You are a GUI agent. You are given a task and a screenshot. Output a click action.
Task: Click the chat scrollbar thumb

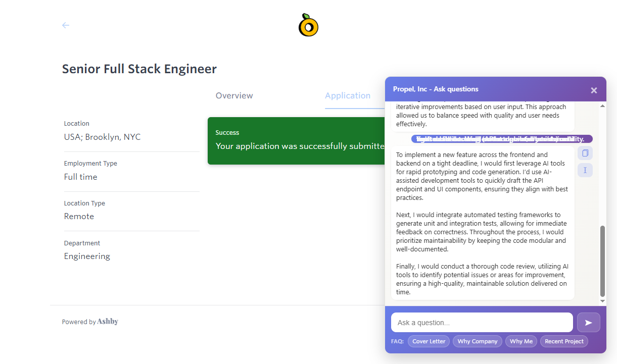pyautogui.click(x=602, y=261)
